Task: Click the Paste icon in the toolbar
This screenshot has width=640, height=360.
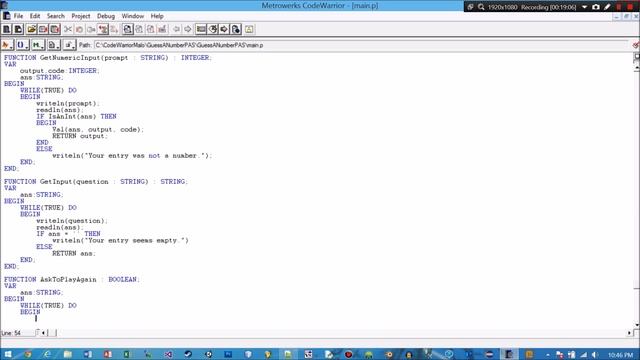Action: pos(91,29)
